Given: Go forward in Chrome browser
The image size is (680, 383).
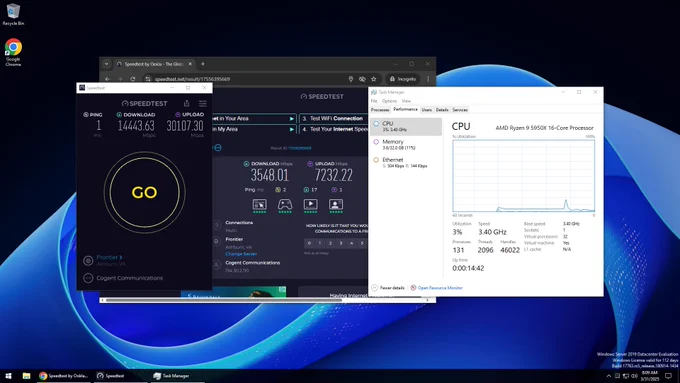Looking at the screenshot, I should click(120, 79).
